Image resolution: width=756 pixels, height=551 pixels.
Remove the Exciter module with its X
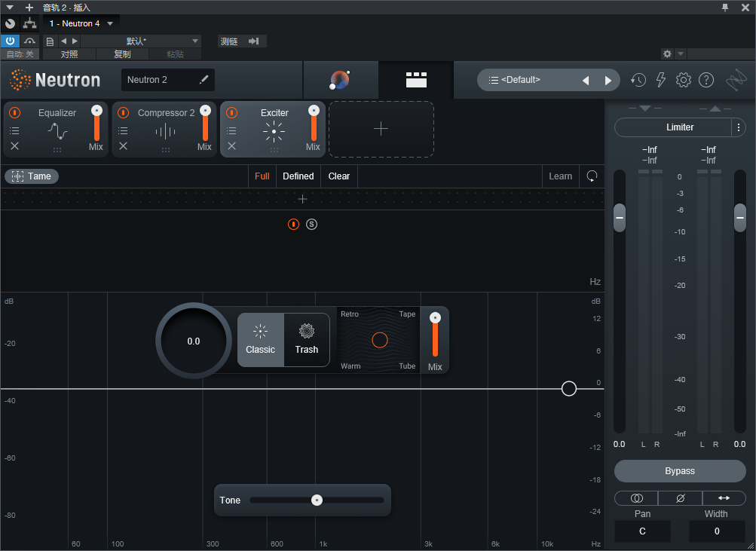click(x=231, y=145)
